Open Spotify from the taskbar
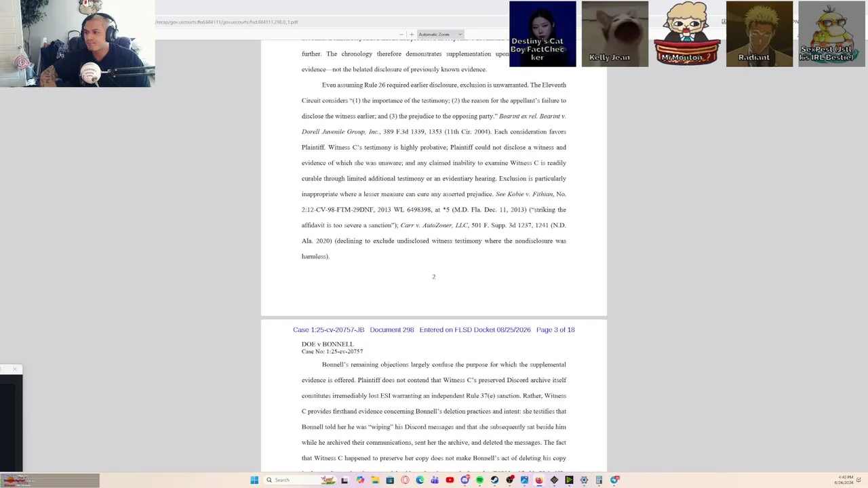This screenshot has height=488, width=868. tap(479, 480)
